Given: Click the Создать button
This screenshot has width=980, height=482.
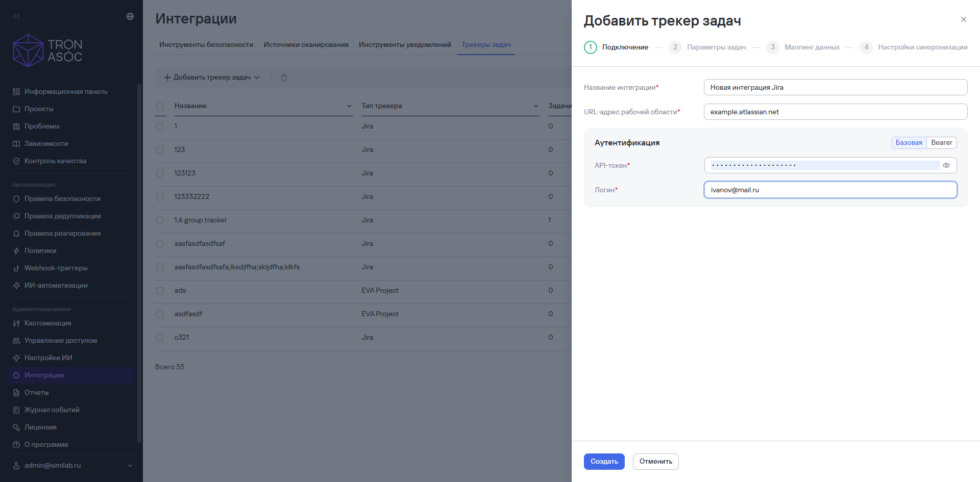Looking at the screenshot, I should pyautogui.click(x=604, y=462).
